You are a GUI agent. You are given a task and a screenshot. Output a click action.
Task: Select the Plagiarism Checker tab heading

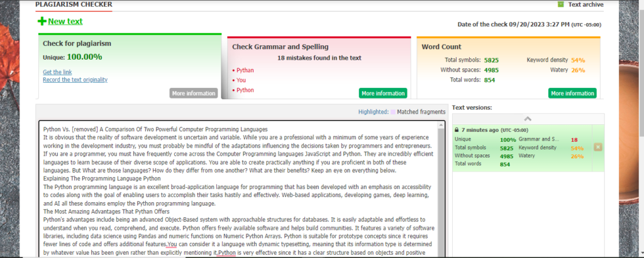74,5
